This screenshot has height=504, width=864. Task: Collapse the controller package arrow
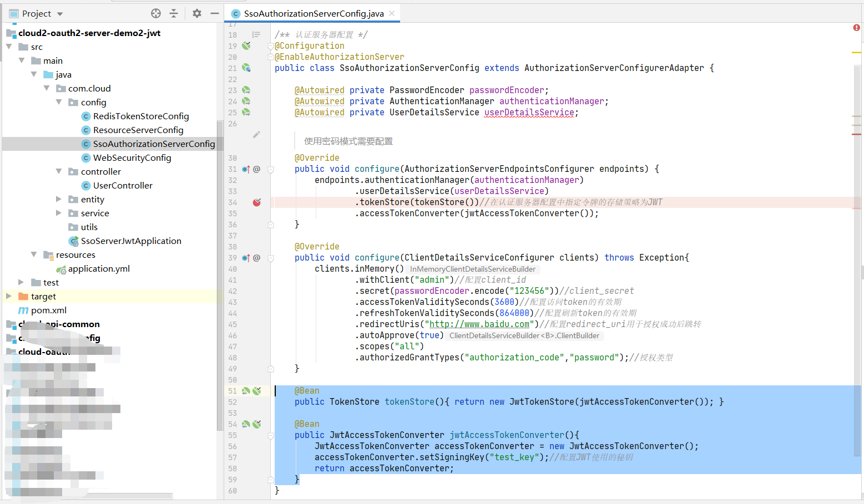point(59,171)
